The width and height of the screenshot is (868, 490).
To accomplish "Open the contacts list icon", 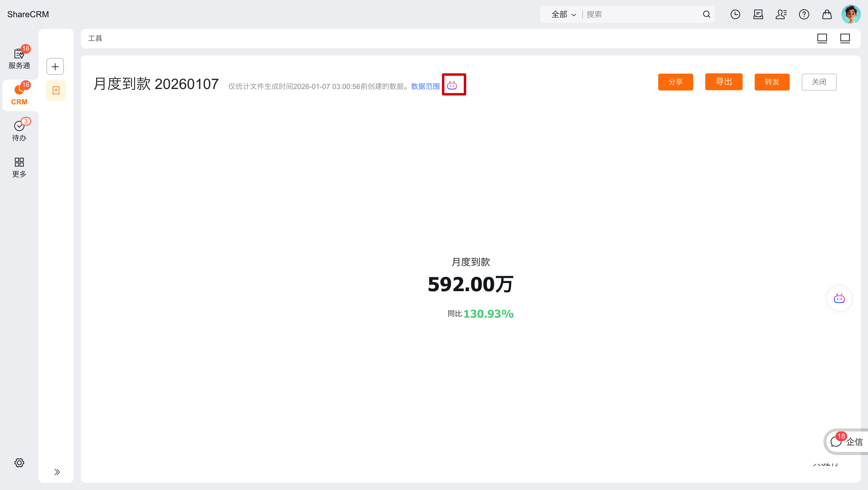I will (x=781, y=14).
